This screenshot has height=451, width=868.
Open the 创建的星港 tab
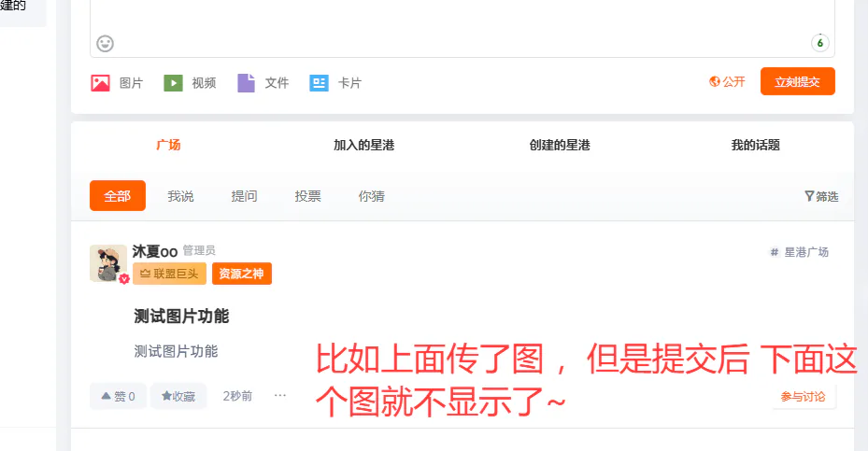click(560, 145)
